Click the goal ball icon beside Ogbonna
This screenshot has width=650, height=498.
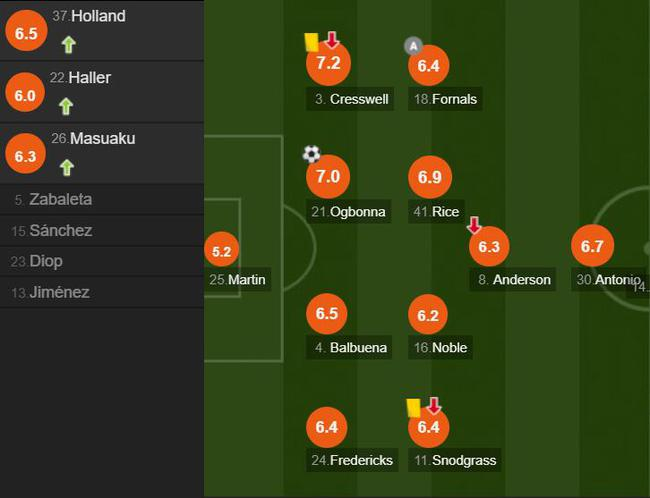(312, 154)
